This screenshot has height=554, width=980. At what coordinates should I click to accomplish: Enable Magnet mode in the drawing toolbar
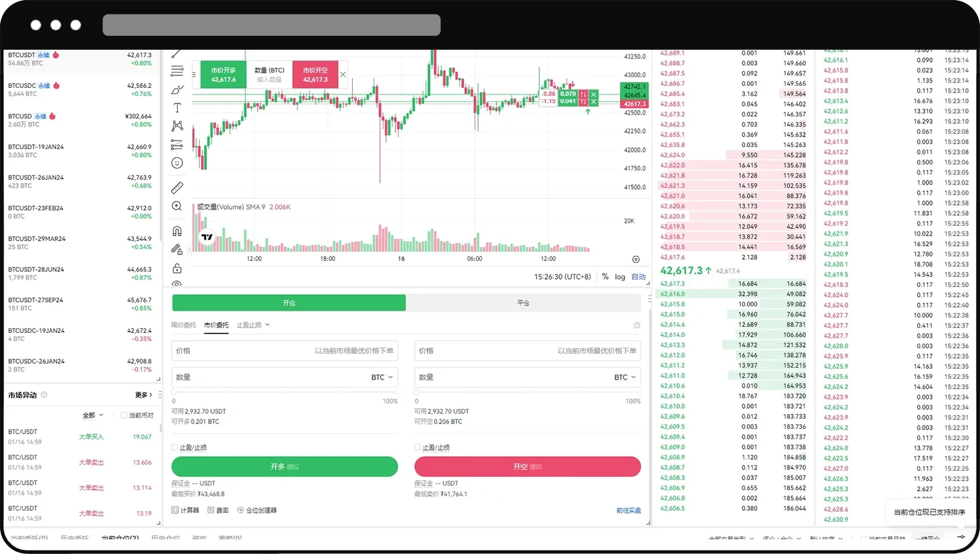click(x=176, y=230)
